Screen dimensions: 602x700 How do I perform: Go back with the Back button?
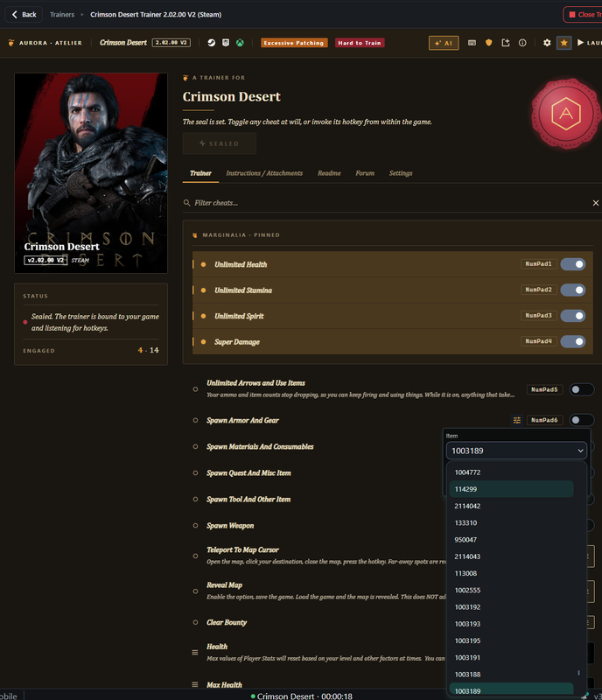pyautogui.click(x=24, y=14)
